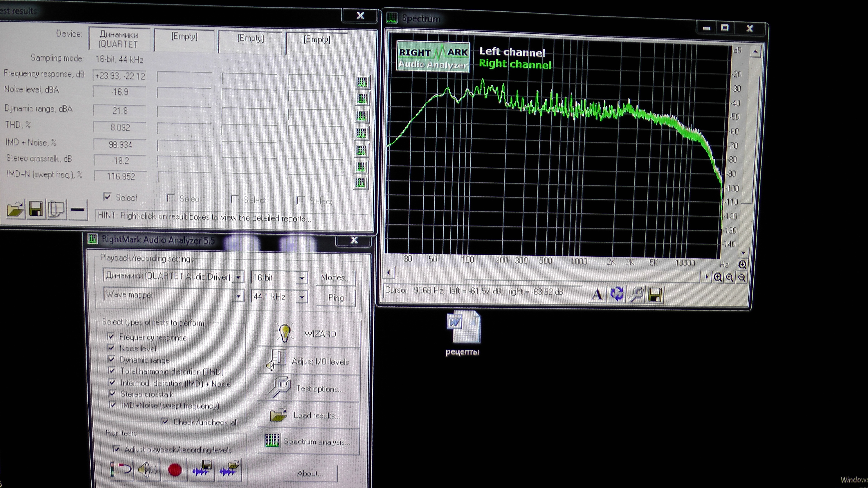
Task: Click the letter A annotation icon
Action: coord(597,294)
